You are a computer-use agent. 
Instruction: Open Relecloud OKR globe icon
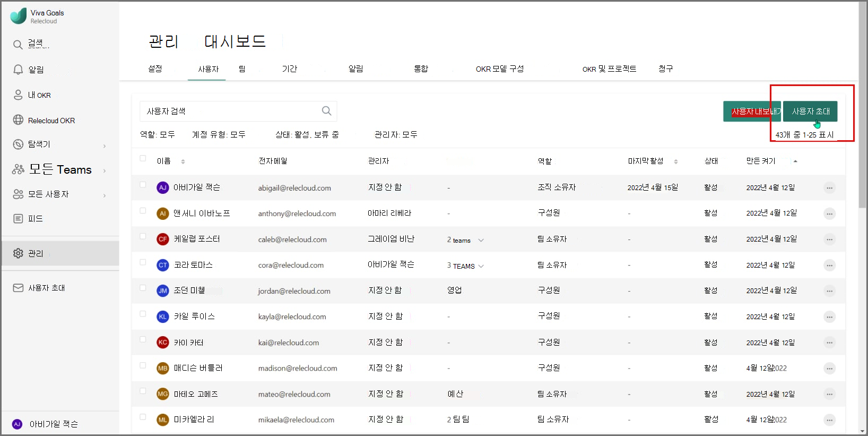click(x=18, y=120)
